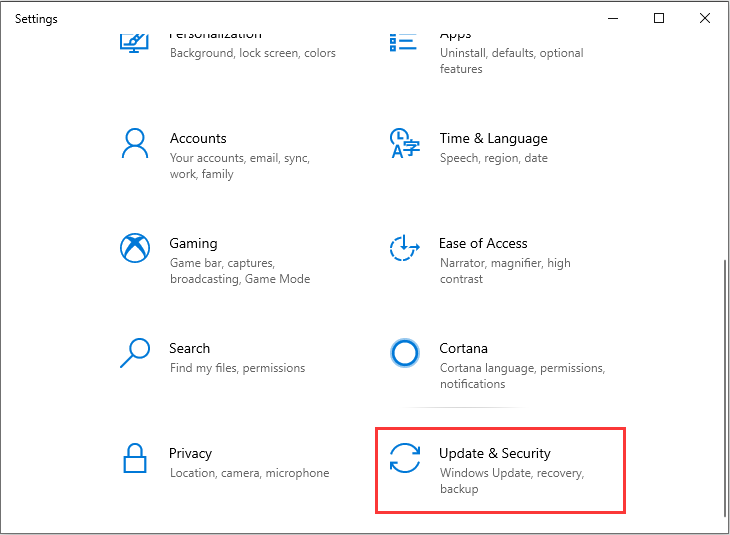This screenshot has width=730, height=535.
Task: Click the Update & Security arrows icon
Action: click(405, 458)
